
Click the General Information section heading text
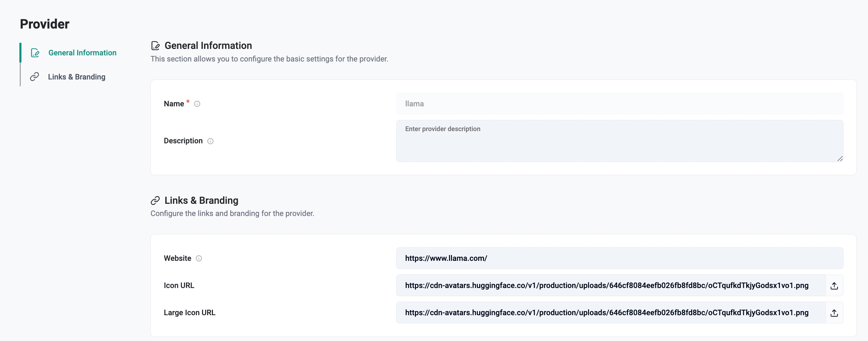[x=208, y=46]
